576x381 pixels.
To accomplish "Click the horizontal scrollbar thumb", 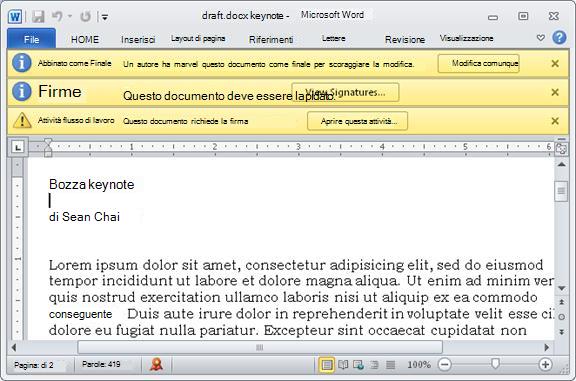I will coord(260,347).
